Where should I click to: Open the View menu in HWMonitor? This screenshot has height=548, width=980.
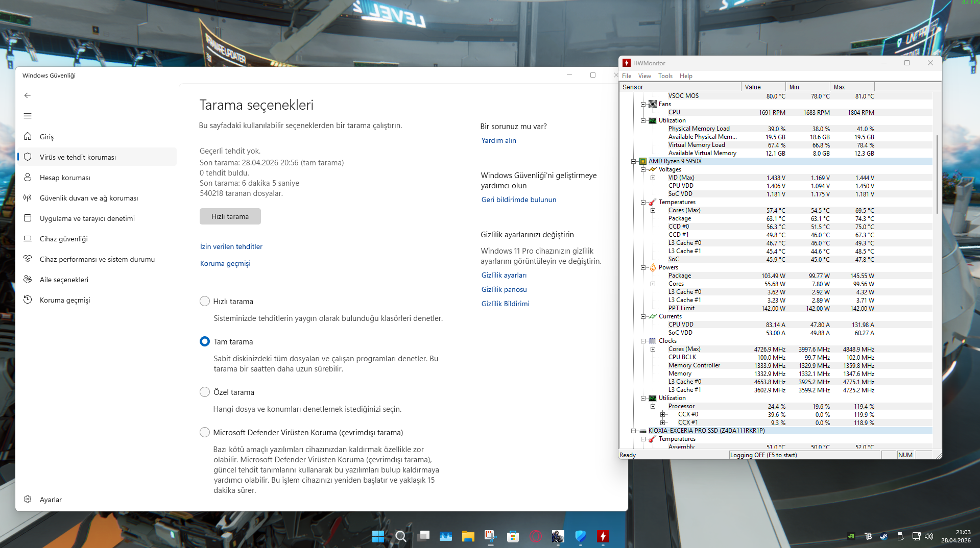[644, 76]
